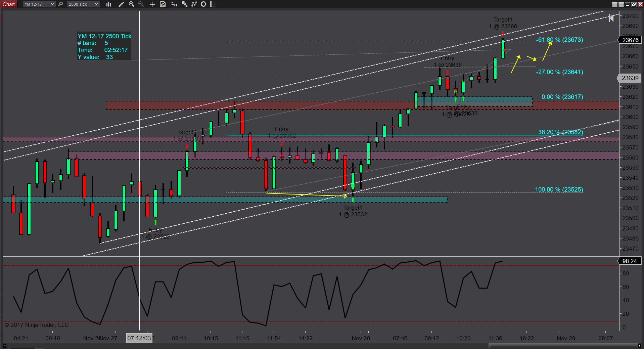Click the © 2017 NinjaTrader, LLC text
The height and width of the screenshot is (349, 644).
[x=37, y=325]
